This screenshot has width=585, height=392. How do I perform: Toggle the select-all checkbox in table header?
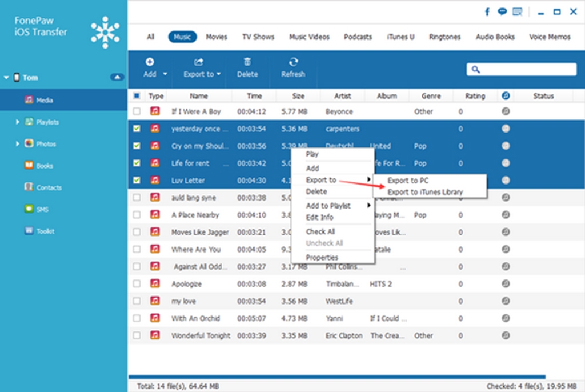137,96
